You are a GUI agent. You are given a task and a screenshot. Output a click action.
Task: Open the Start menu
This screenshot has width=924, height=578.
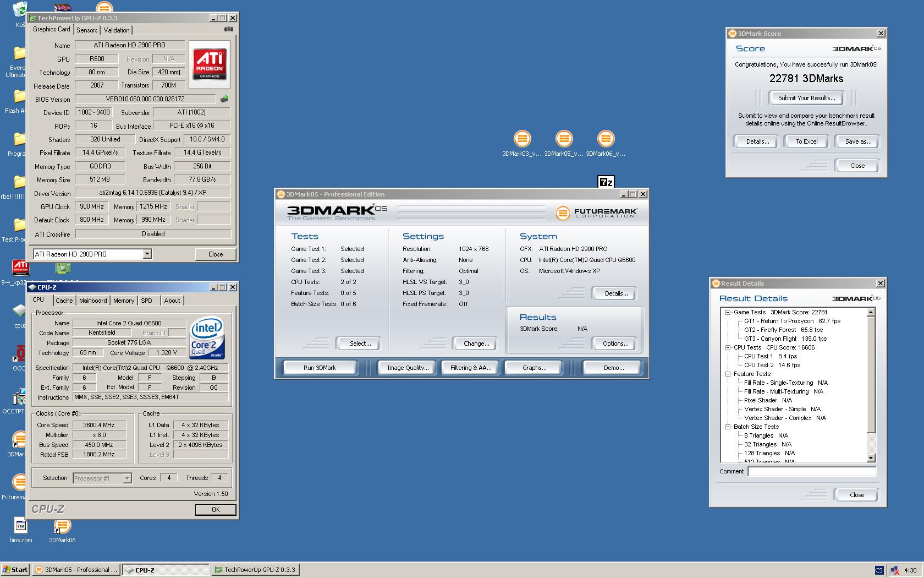pyautogui.click(x=15, y=570)
